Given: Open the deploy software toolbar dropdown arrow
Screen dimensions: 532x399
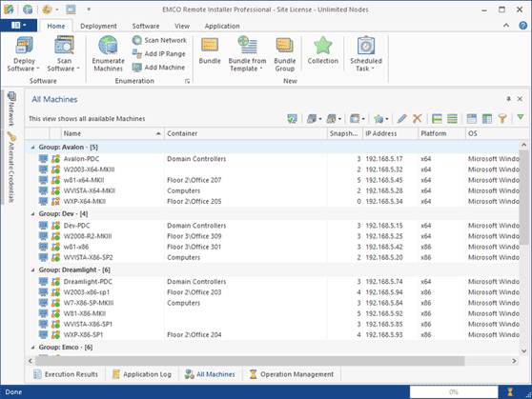Looking at the screenshot, I should 320,119.
